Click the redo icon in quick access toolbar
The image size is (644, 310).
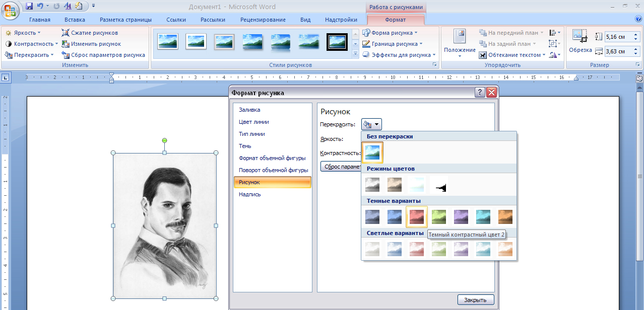56,7
